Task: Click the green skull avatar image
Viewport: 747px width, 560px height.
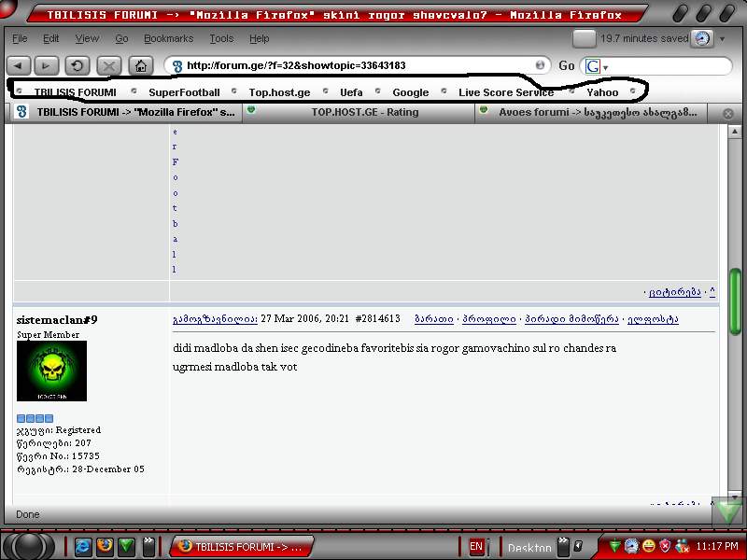Action: point(51,371)
